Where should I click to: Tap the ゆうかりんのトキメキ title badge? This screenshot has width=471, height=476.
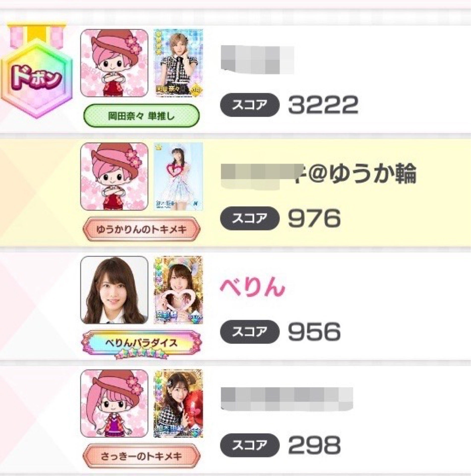point(141,229)
